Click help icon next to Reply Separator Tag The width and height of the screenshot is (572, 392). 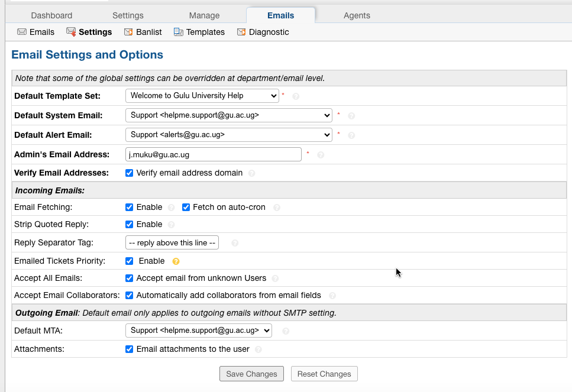(x=235, y=243)
